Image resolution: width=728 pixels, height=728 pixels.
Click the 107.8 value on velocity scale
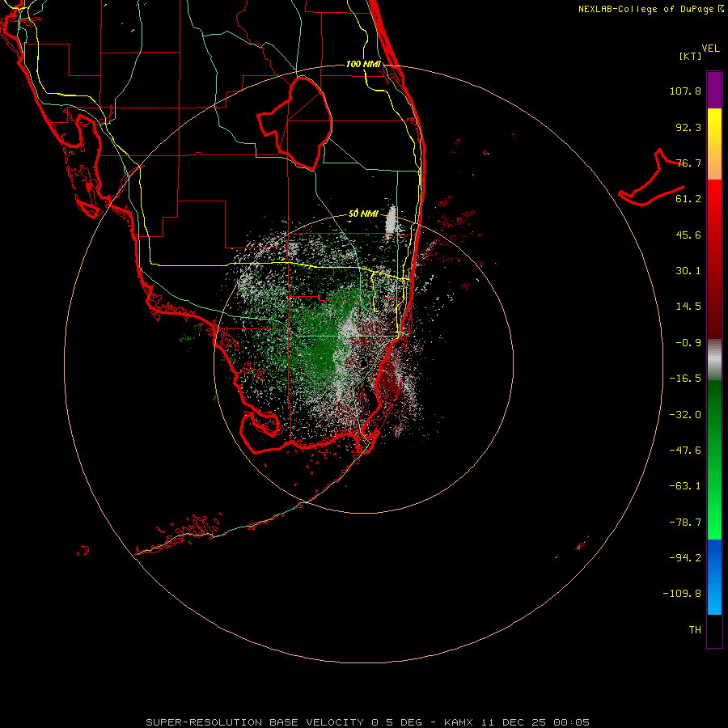[x=685, y=91]
